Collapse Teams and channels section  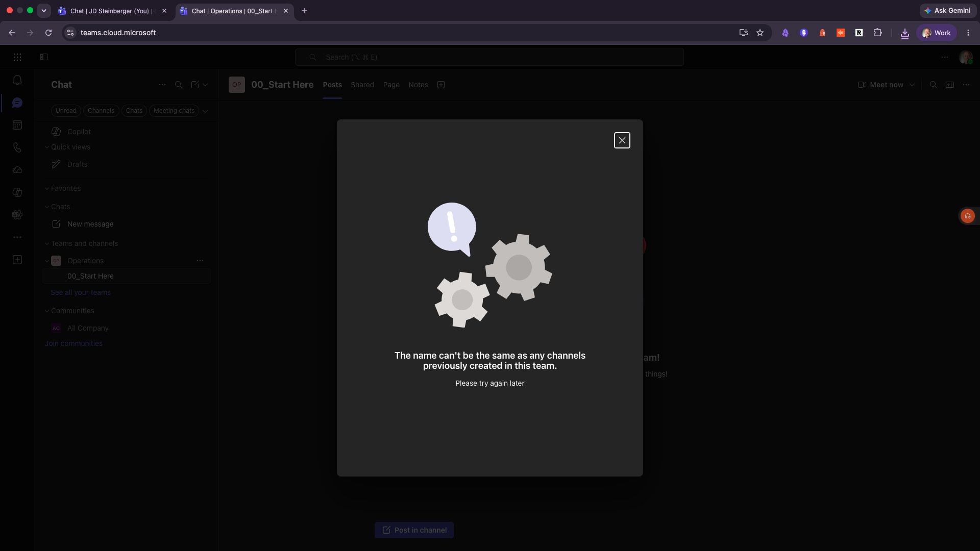[47, 244]
